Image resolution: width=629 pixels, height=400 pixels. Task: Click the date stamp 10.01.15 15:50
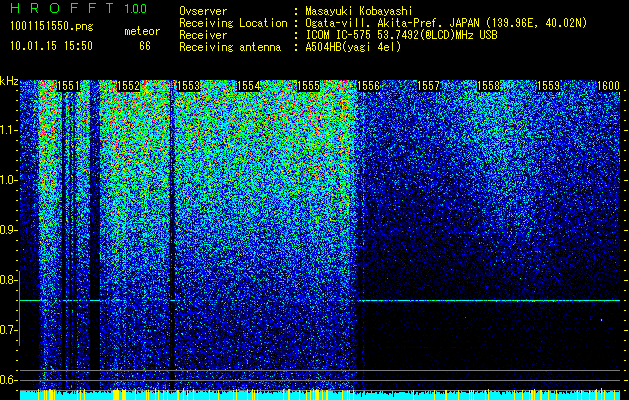point(51,46)
